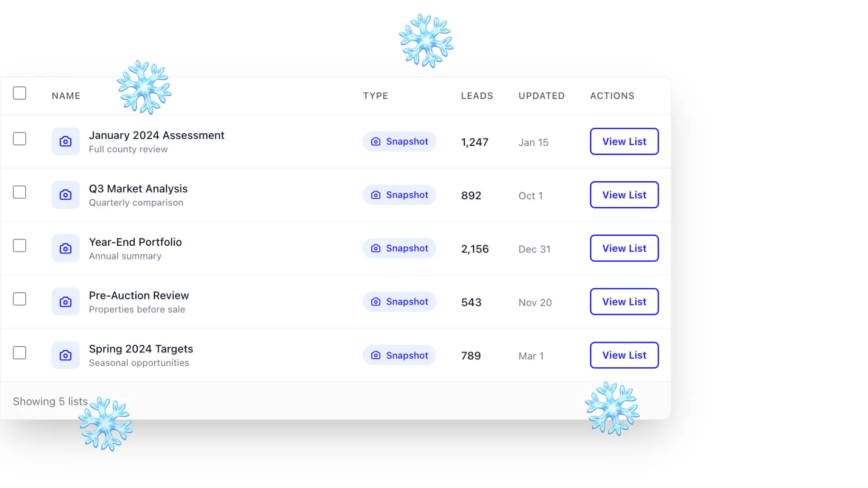
Task: Open View List for Spring 2024 Targets
Action: [x=624, y=355]
